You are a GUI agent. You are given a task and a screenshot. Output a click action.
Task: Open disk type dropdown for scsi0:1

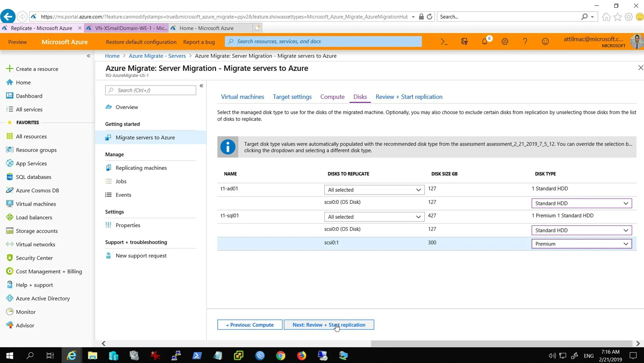click(581, 244)
